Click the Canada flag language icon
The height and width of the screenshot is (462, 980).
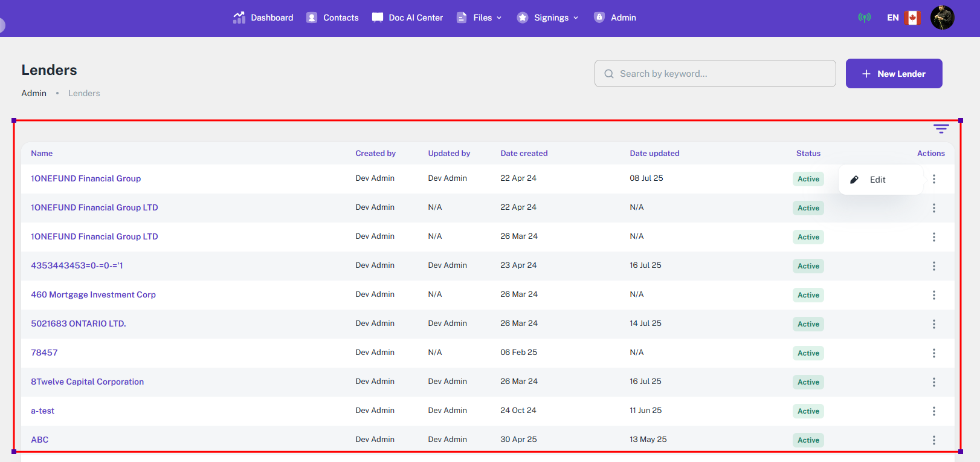pyautogui.click(x=912, y=18)
